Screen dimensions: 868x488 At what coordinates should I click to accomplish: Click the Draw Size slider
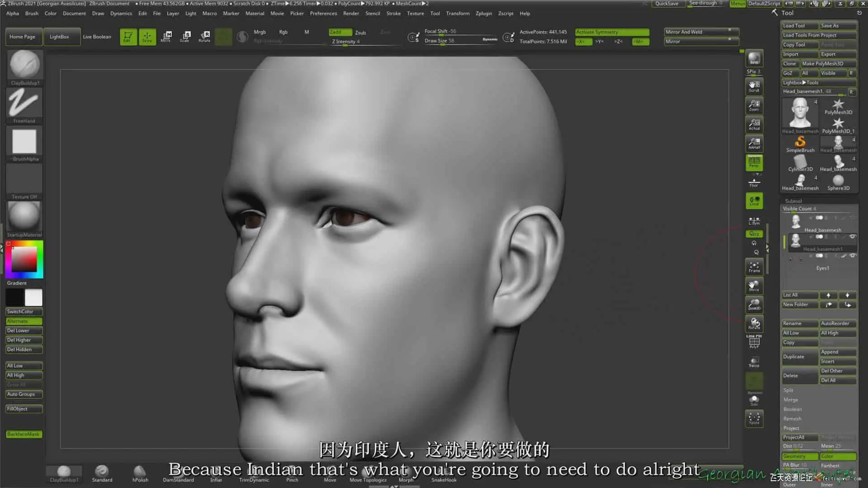(457, 41)
